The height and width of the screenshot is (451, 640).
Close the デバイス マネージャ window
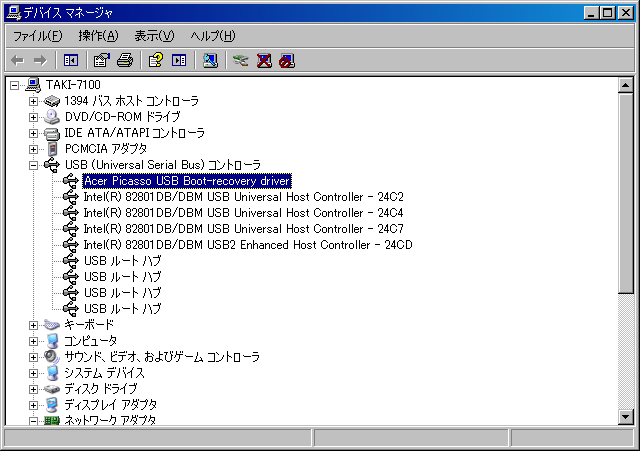pyautogui.click(x=624, y=13)
